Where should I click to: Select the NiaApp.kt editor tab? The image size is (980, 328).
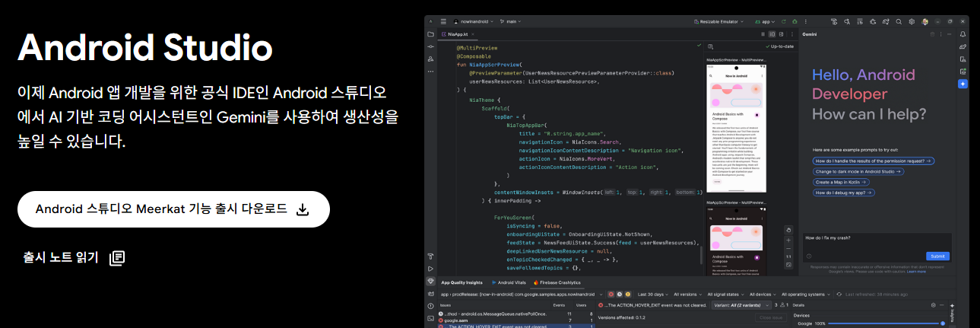457,34
